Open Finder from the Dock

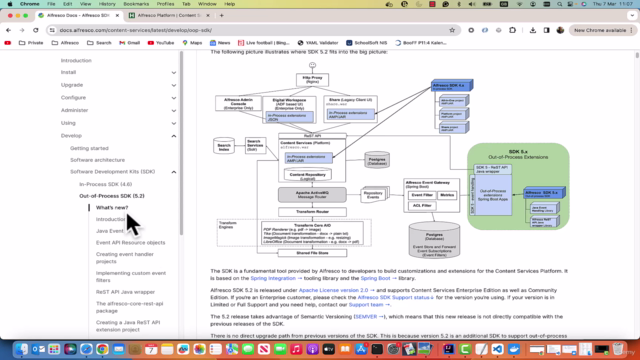point(22,349)
